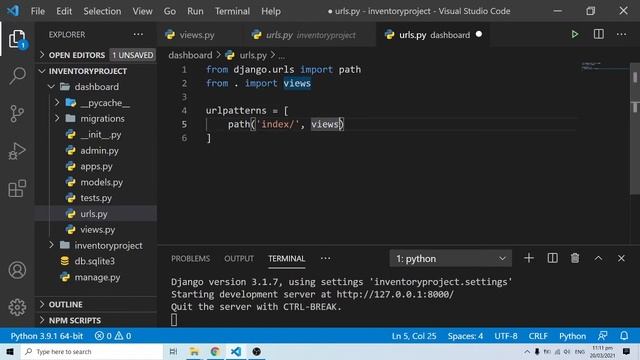Image resolution: width=640 pixels, height=360 pixels.
Task: Open the Source Control view
Action: click(x=17, y=113)
